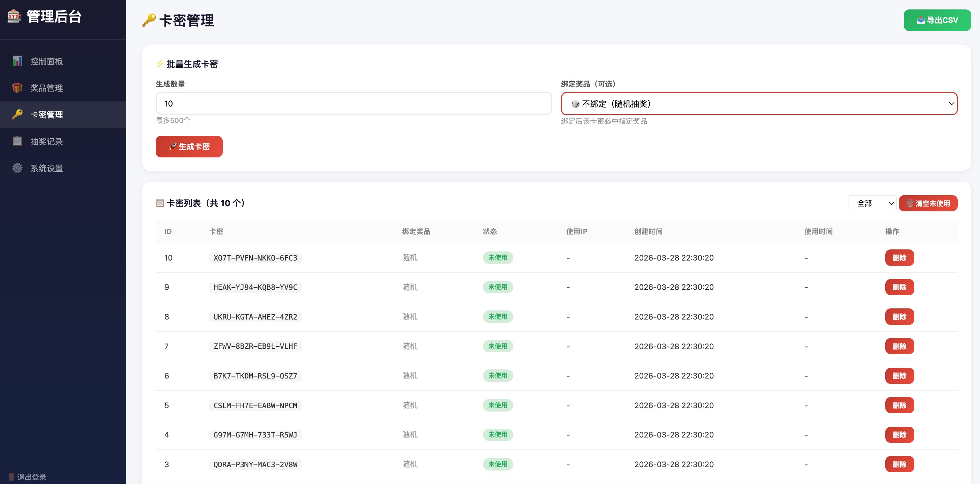Log out via 退出登录 link
The width and height of the screenshot is (980, 484).
click(x=31, y=477)
